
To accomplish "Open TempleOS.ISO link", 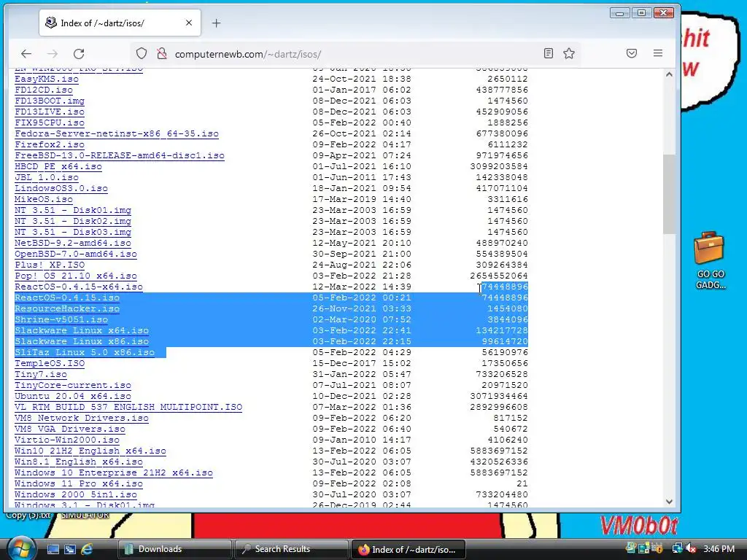I will [x=50, y=364].
